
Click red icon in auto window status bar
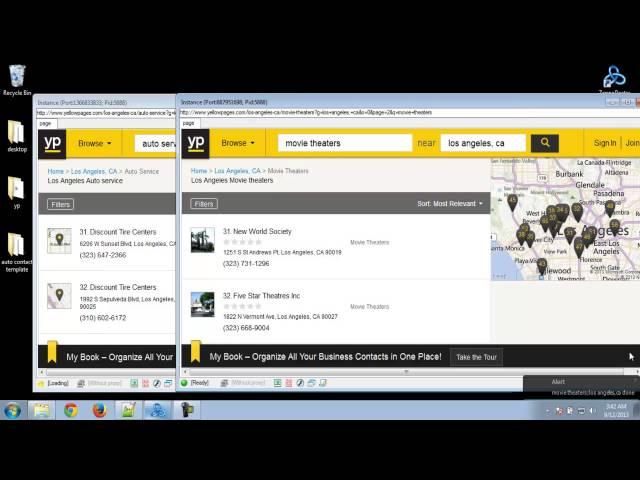click(x=145, y=383)
